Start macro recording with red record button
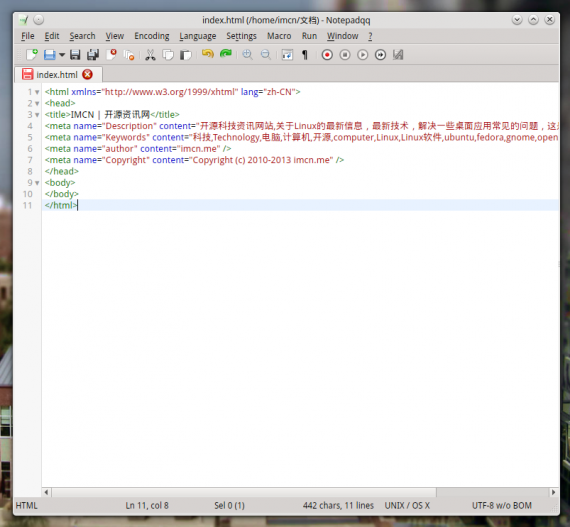Viewport: 570px width, 527px height. (327, 55)
